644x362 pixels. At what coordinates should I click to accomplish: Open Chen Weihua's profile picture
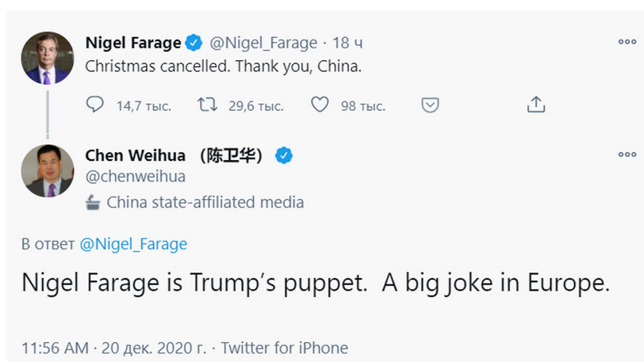[48, 171]
